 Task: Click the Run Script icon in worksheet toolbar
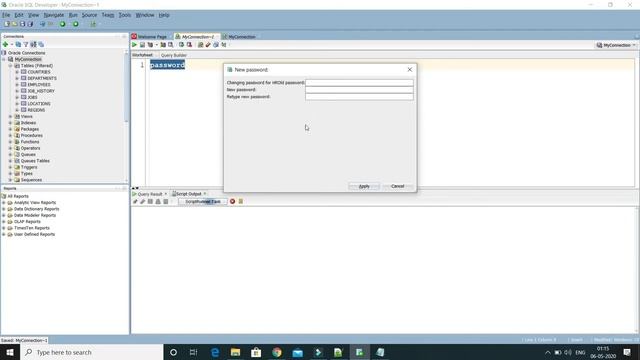(142, 44)
